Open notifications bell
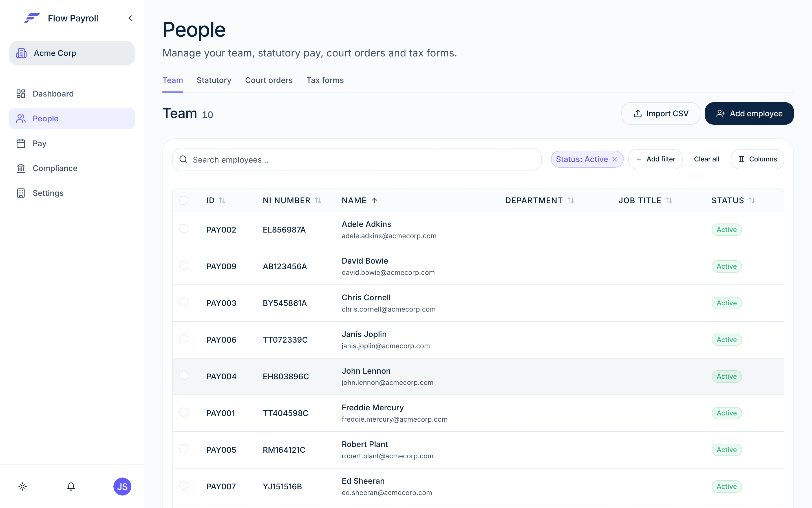 (71, 487)
